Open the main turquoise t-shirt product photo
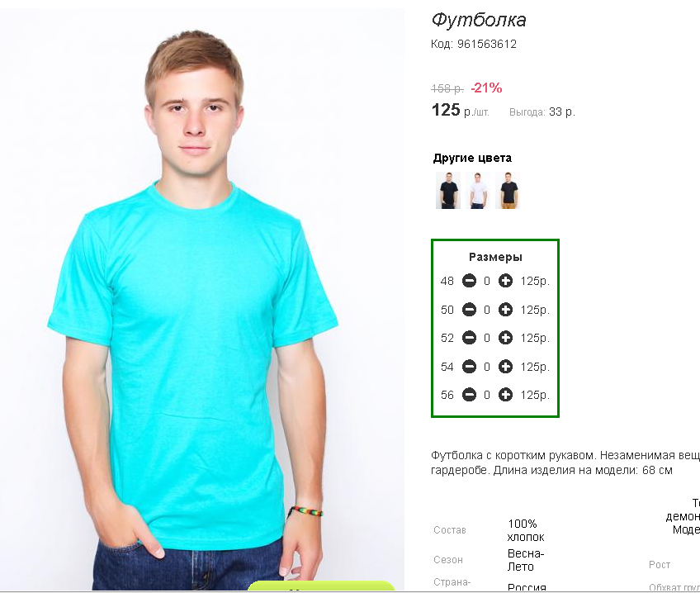 pyautogui.click(x=202, y=299)
